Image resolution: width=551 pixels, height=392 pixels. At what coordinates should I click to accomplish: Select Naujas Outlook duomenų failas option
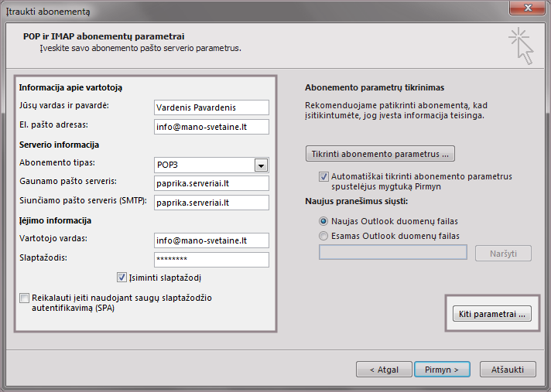tap(323, 221)
